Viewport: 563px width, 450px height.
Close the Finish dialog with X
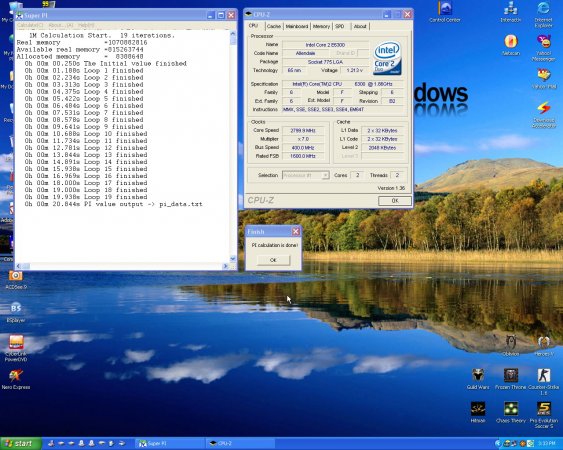click(x=296, y=232)
